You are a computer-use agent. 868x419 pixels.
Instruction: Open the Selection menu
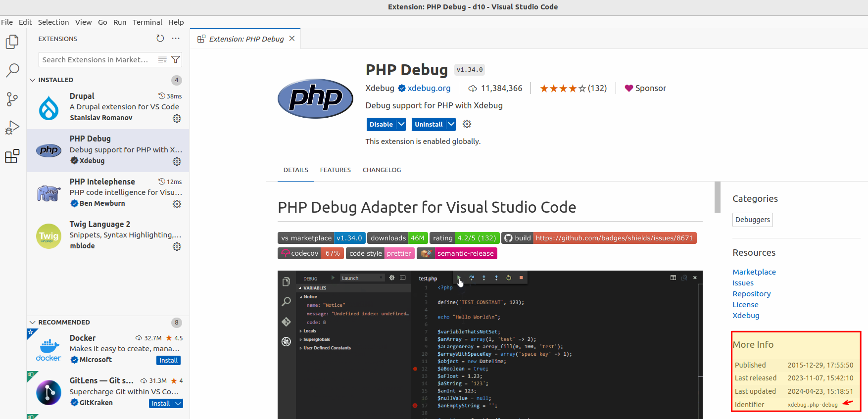coord(53,22)
